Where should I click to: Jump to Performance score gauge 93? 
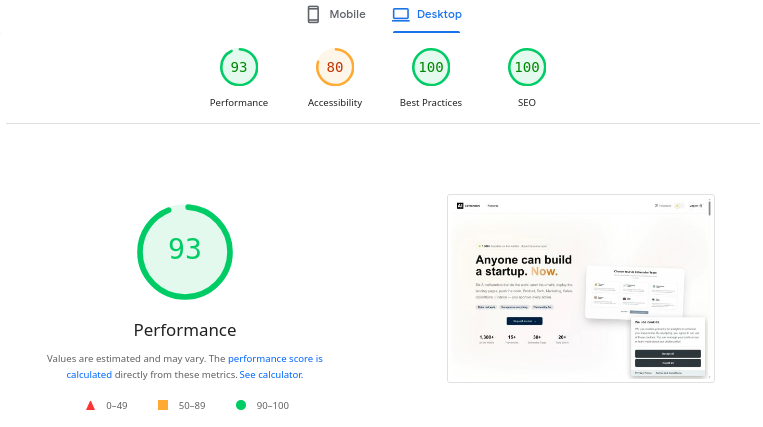pyautogui.click(x=239, y=67)
